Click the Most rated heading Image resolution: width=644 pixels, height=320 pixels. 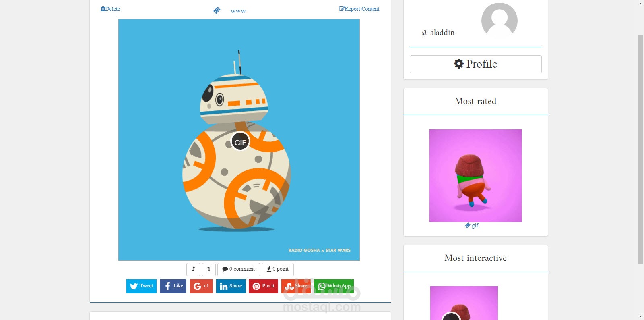[476, 101]
